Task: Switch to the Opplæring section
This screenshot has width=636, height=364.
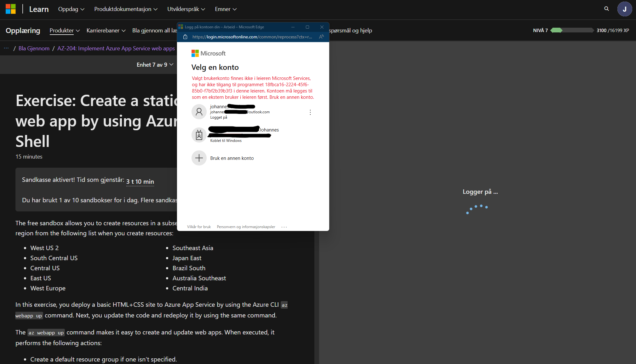Action: point(23,30)
